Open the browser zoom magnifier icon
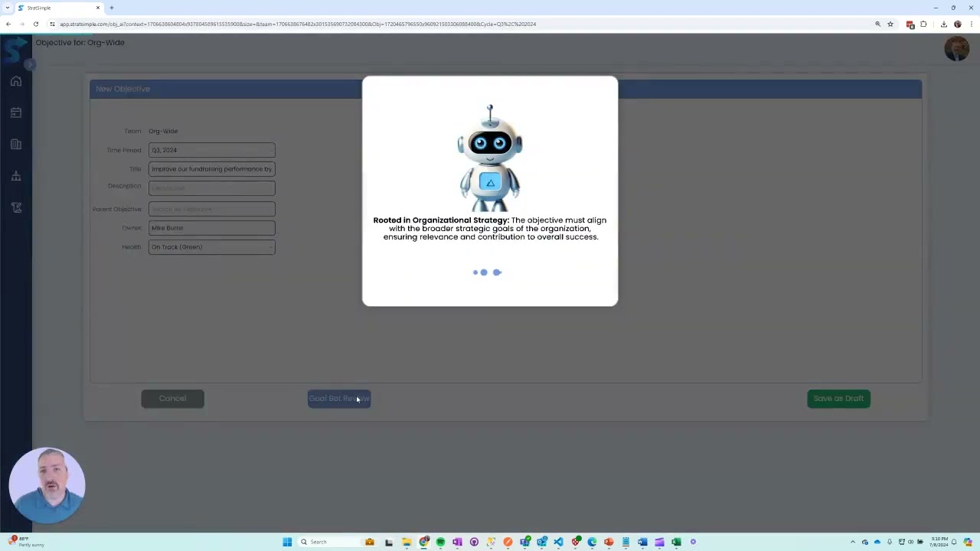This screenshot has height=551, width=980. point(877,24)
